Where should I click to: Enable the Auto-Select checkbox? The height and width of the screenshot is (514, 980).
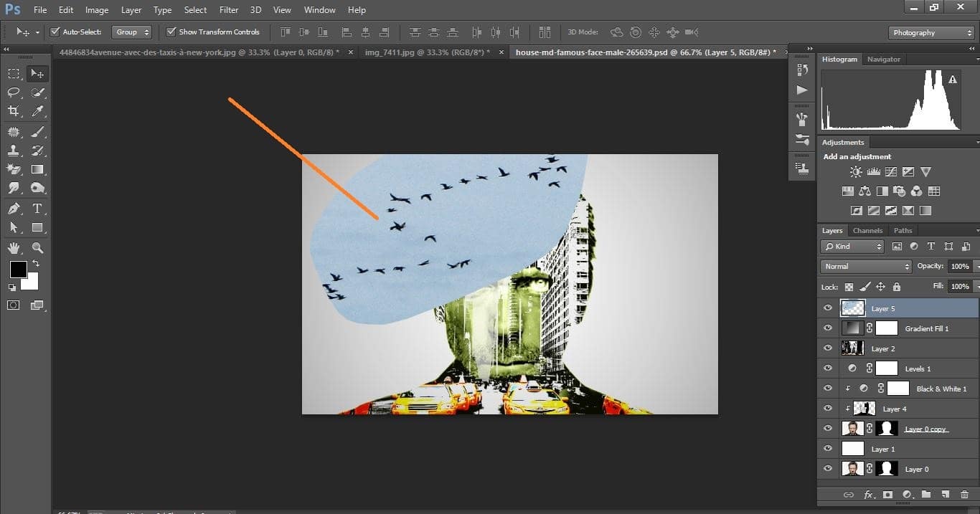(55, 32)
